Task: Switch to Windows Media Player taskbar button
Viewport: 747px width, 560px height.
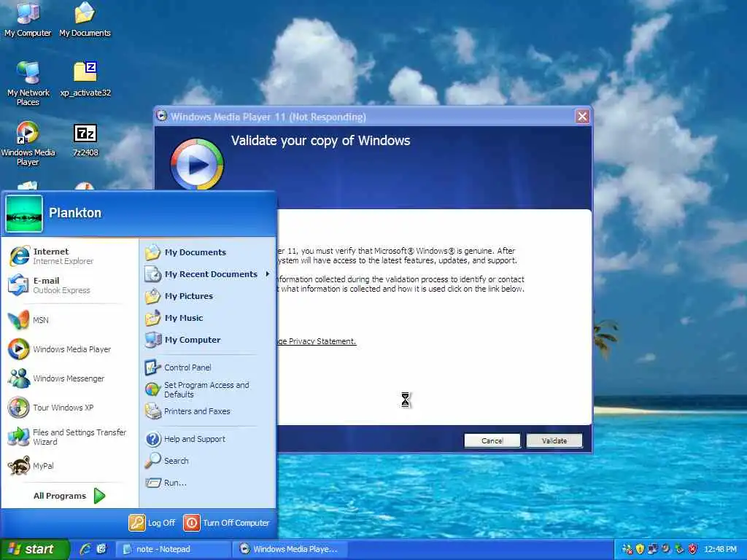Action: tap(290, 550)
